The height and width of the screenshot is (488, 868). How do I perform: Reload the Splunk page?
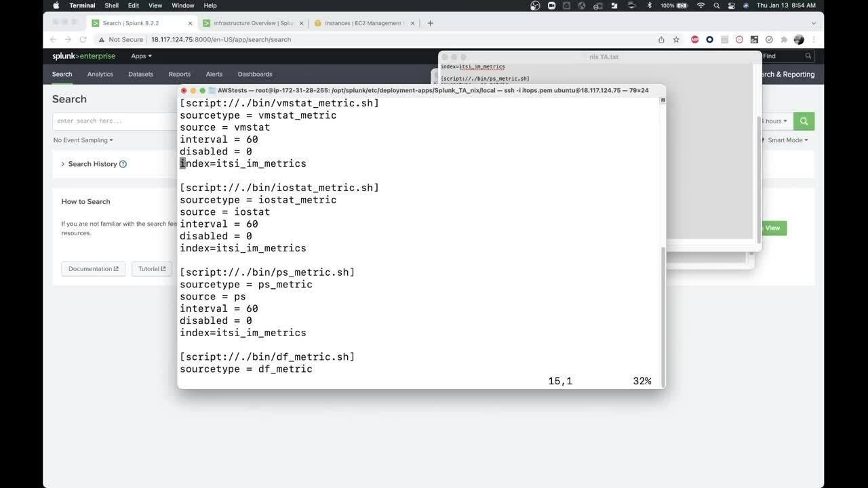(x=83, y=39)
